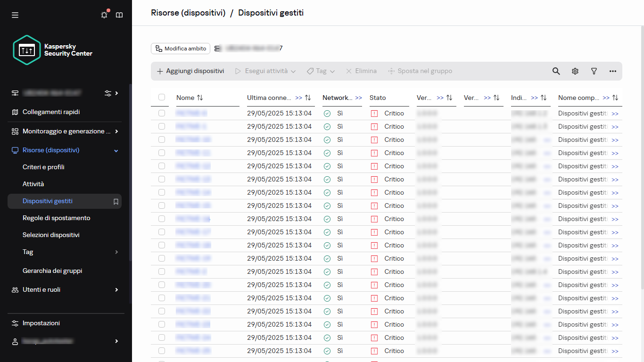This screenshot has height=362, width=644.
Task: Collapse sidebar with hamburger menu icon
Action: [x=15, y=15]
